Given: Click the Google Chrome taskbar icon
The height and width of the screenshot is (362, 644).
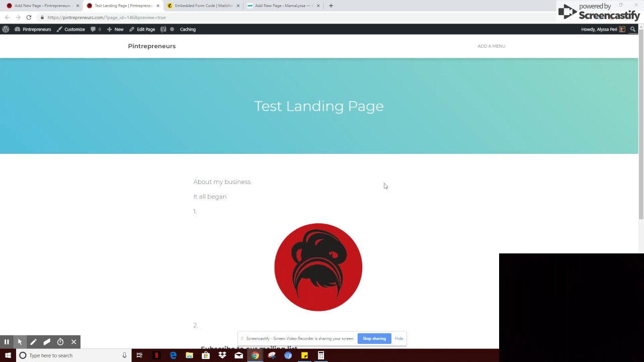Looking at the screenshot, I should [255, 355].
